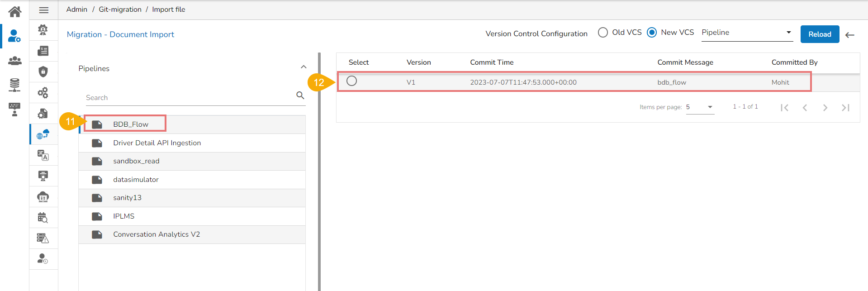Open the shield security icon
The image size is (868, 291).
click(x=43, y=72)
